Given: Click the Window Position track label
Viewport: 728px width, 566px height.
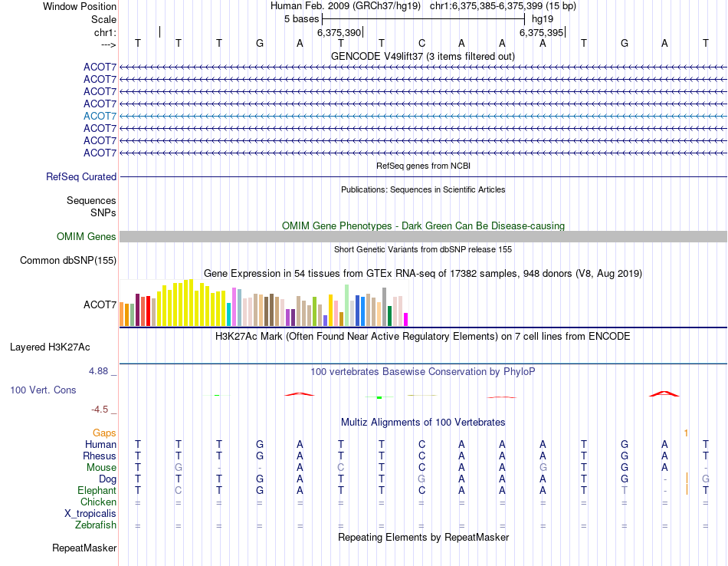Looking at the screenshot, I should point(80,6).
